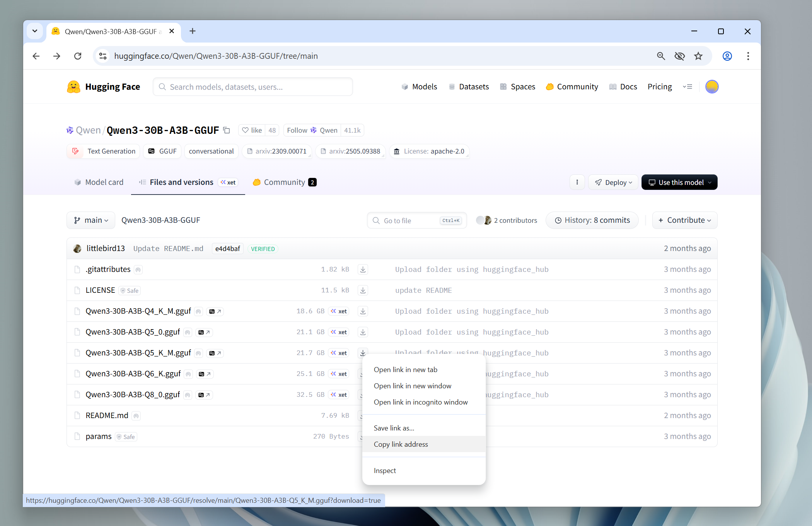Image resolution: width=812 pixels, height=526 pixels.
Task: Open the Docs nav link
Action: (x=623, y=87)
